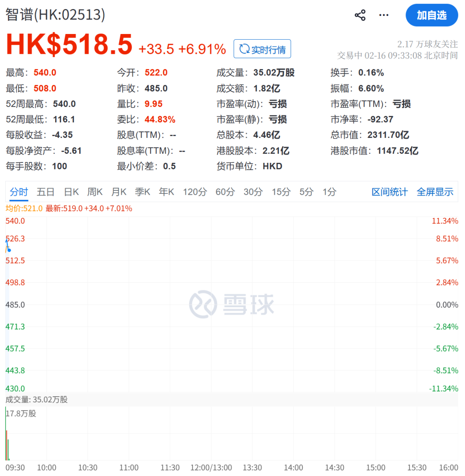This screenshot has height=476, width=465.
Task: Click 港股股本 value 2.21亿
Action: [276, 151]
